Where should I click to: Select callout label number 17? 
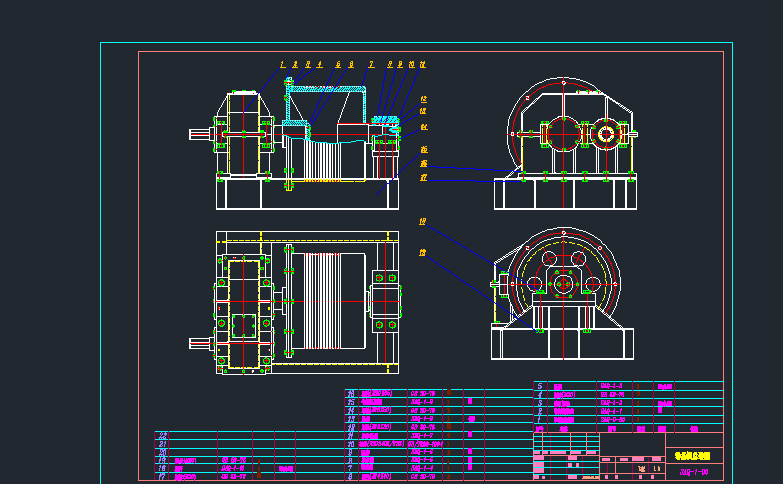[x=423, y=177]
